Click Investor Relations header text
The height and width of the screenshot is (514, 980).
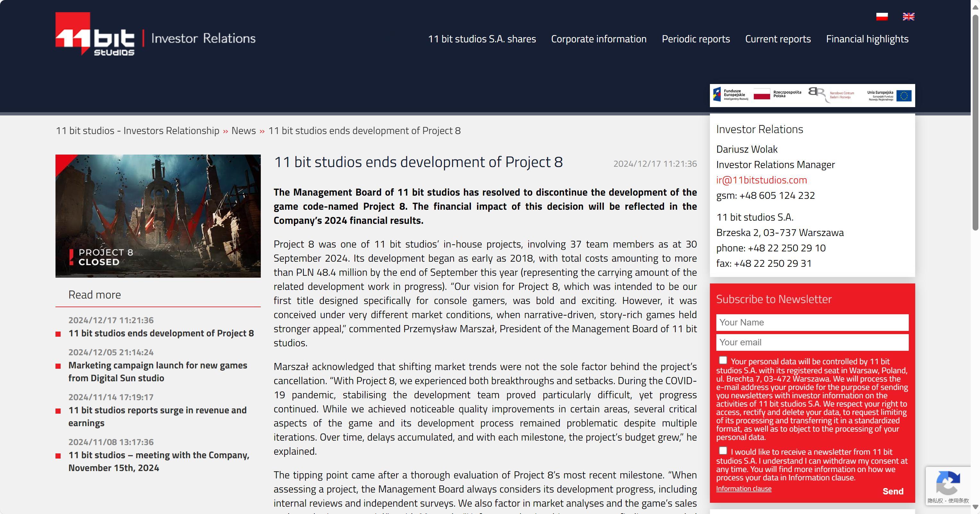203,38
